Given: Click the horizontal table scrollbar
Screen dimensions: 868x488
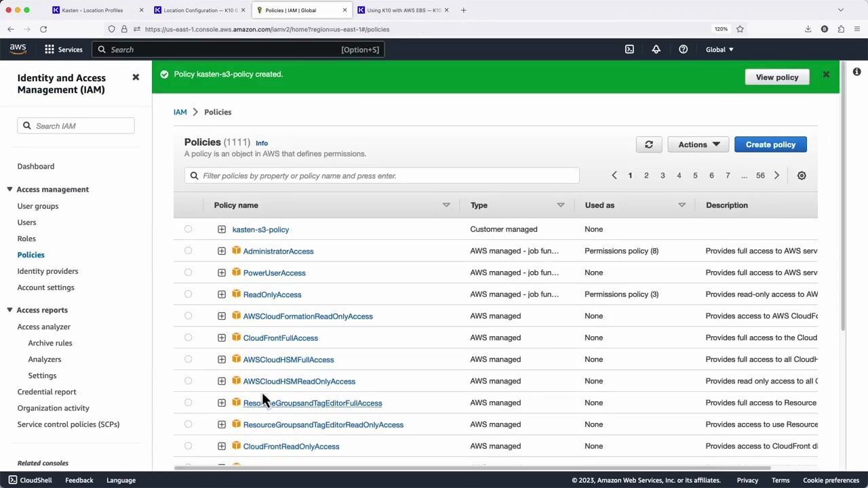Looking at the screenshot, I should (472, 468).
